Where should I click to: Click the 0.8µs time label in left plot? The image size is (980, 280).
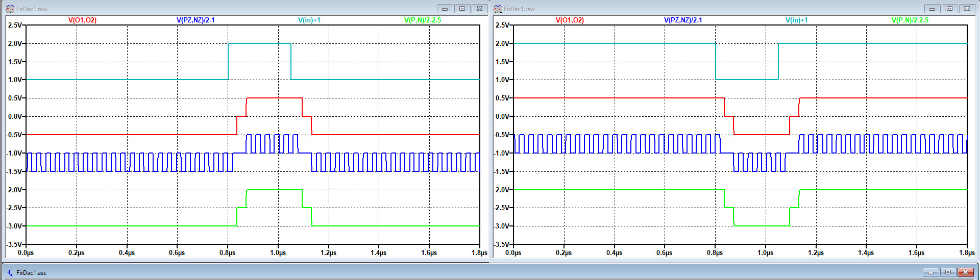click(227, 252)
